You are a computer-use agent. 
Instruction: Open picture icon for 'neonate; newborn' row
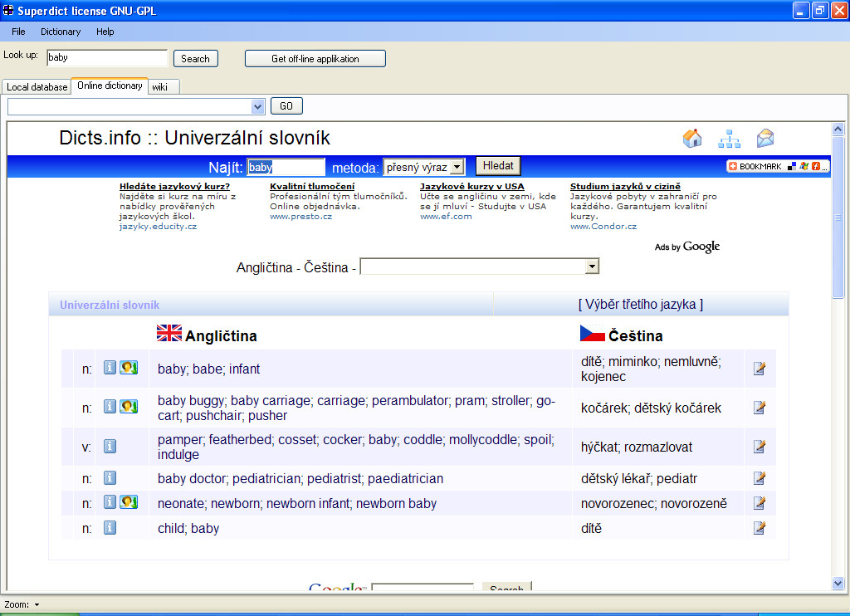point(129,502)
